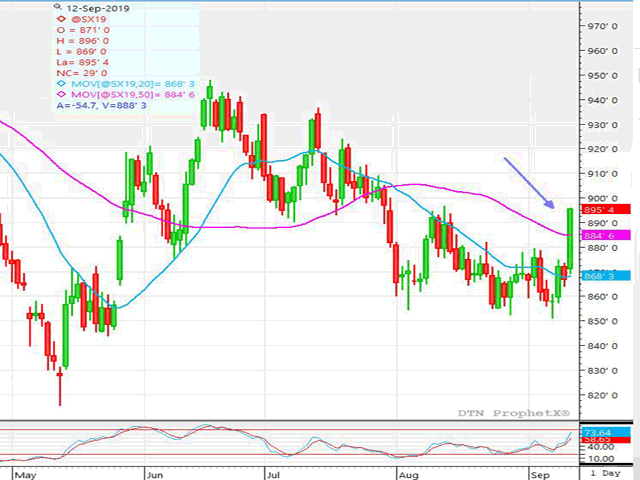The image size is (640, 480).
Task: Click the 830' 0 price axis label
Action: pos(602,371)
